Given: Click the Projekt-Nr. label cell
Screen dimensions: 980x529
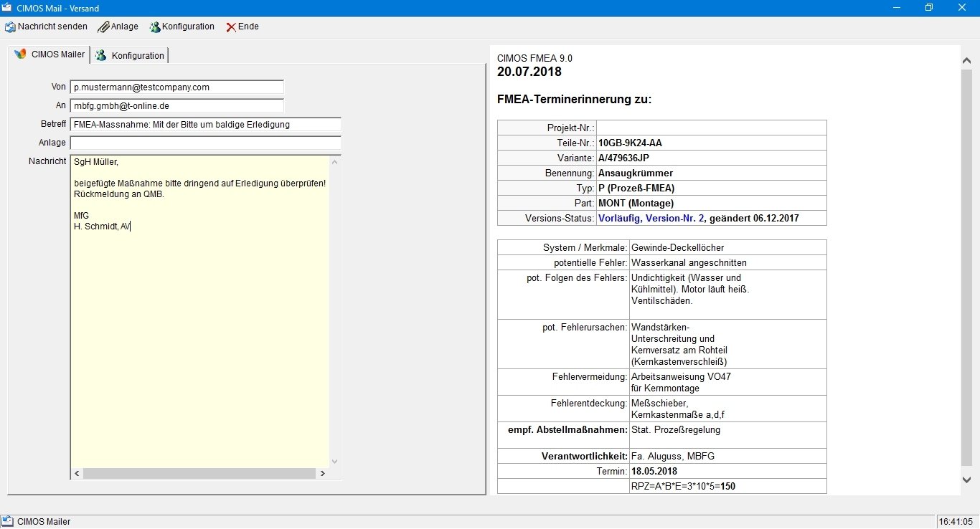Looking at the screenshot, I should pyautogui.click(x=547, y=128).
